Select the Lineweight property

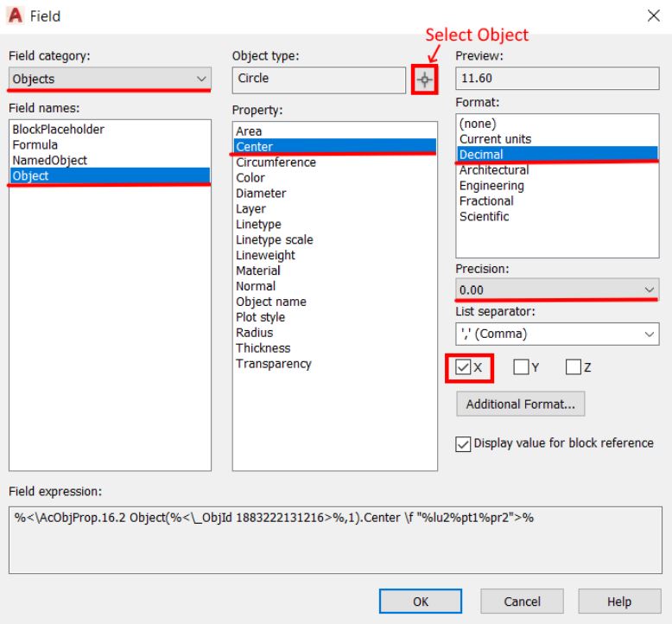335,255
